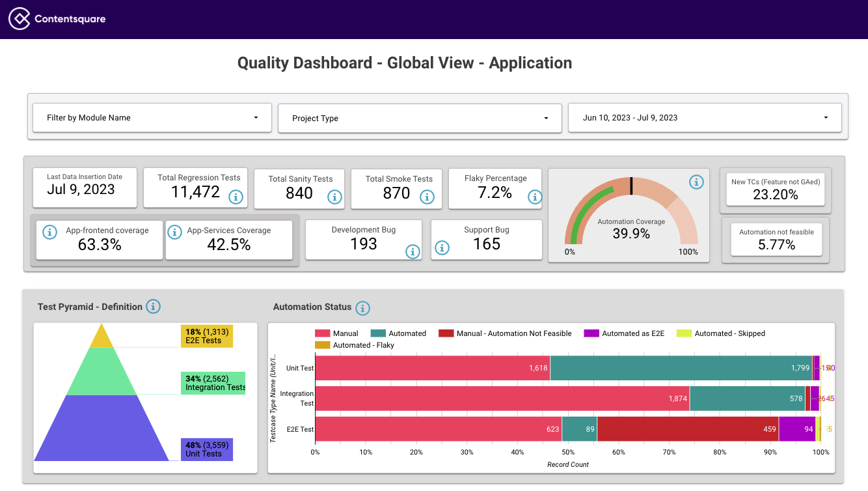Viewport: 868px width, 491px height.
Task: Click the App-frontend coverage info icon
Action: (x=49, y=231)
